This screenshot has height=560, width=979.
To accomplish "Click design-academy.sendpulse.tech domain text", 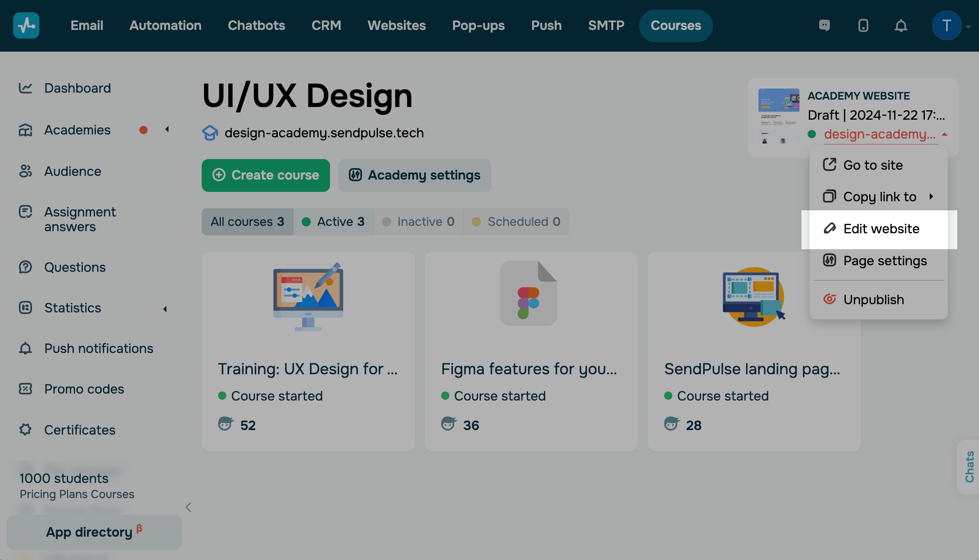I will pyautogui.click(x=324, y=133).
